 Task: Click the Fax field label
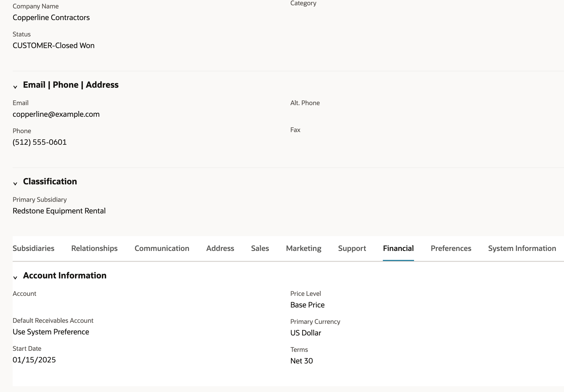coord(295,130)
